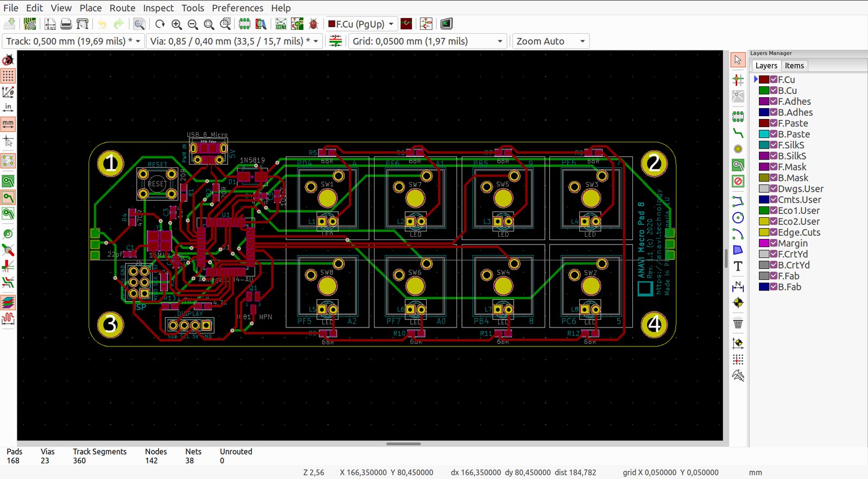The height and width of the screenshot is (479, 868).
Task: Switch to the Items tab
Action: [x=794, y=66]
